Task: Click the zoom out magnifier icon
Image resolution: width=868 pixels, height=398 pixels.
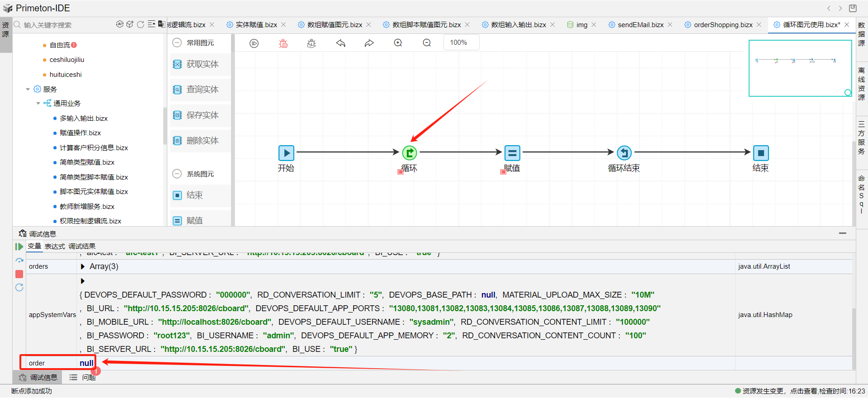Action: pos(427,43)
